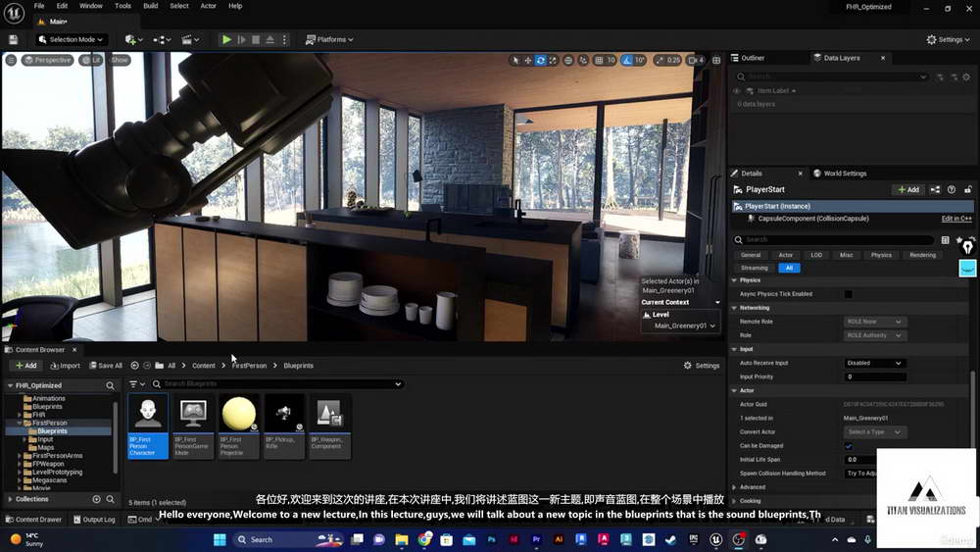Image resolution: width=980 pixels, height=552 pixels.
Task: Open play mode options three-dot menu
Action: (284, 39)
